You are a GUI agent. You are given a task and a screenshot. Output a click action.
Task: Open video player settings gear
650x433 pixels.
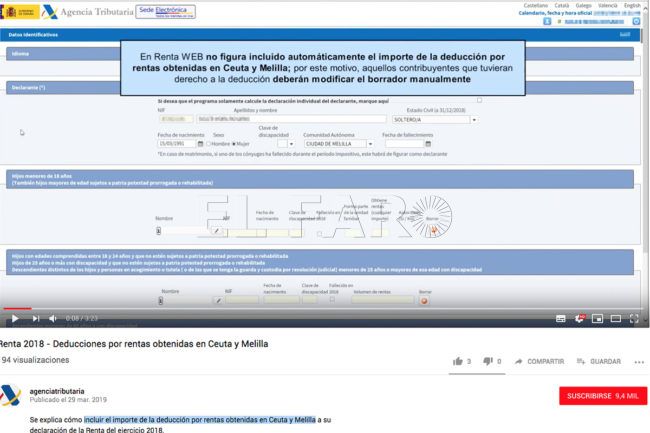pos(579,318)
